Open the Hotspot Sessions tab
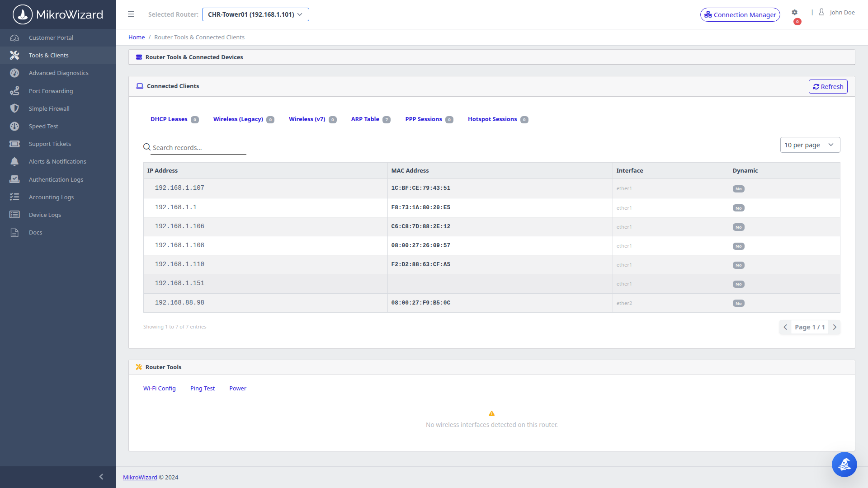Screen dimensions: 868x488 (498, 119)
